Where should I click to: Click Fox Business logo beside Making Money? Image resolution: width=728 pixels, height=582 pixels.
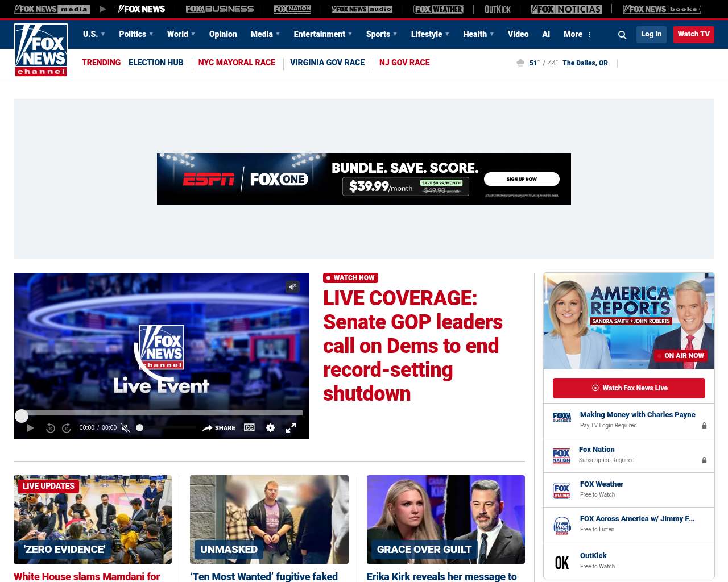(x=562, y=417)
